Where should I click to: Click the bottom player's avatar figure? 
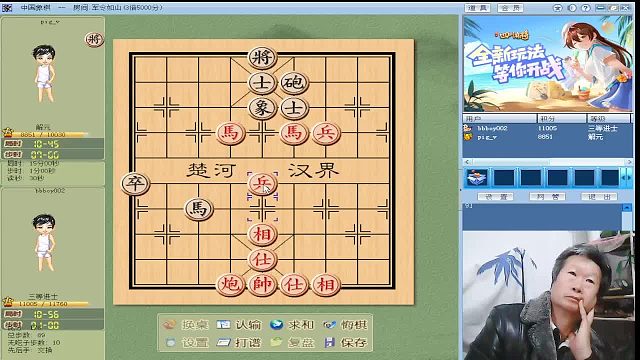pos(44,242)
